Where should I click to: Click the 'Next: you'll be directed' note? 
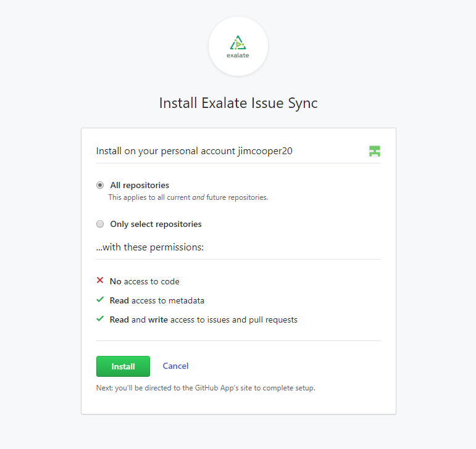coord(206,388)
